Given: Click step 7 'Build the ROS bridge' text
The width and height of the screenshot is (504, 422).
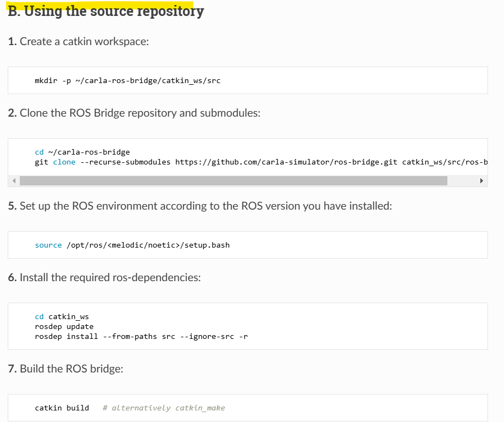Looking at the screenshot, I should click(x=71, y=369).
